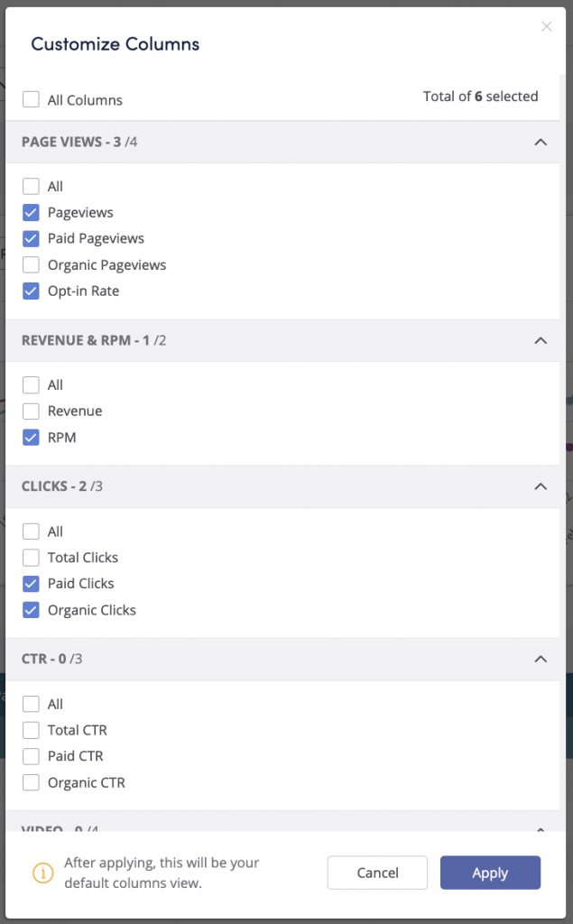Collapse the REVENUE & RPM section

click(x=541, y=340)
